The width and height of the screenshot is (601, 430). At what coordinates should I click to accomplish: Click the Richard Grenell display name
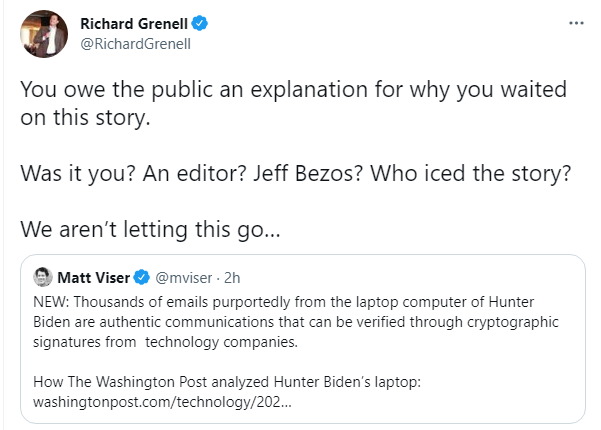[134, 24]
